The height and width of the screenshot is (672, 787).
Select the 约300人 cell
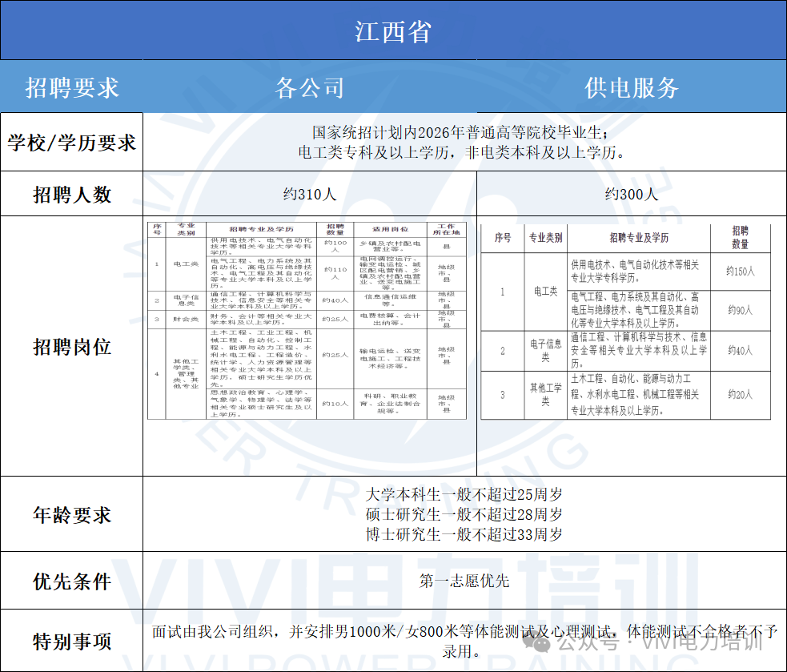(x=631, y=195)
